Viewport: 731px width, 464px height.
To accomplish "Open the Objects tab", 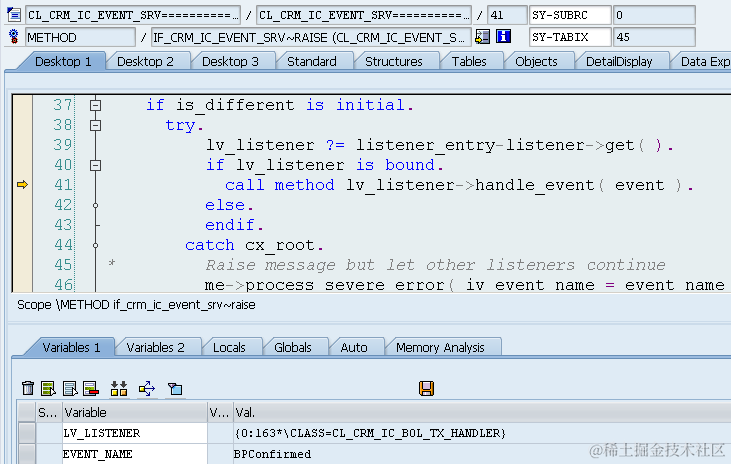I will tap(536, 62).
